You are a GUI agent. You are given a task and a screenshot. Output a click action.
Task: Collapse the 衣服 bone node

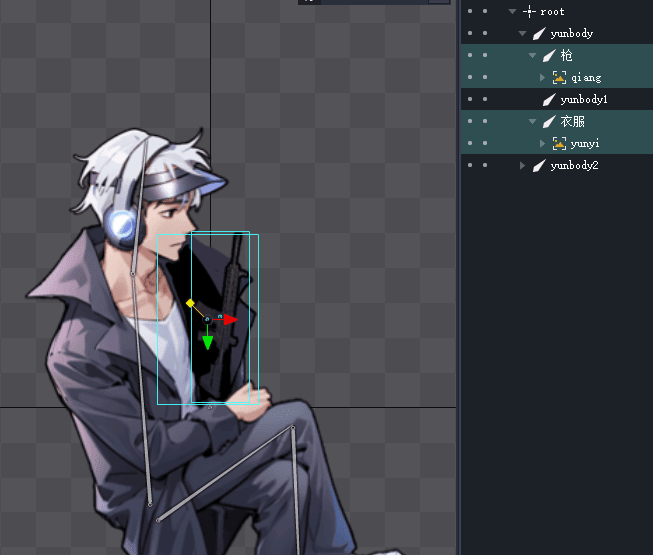tap(533, 122)
